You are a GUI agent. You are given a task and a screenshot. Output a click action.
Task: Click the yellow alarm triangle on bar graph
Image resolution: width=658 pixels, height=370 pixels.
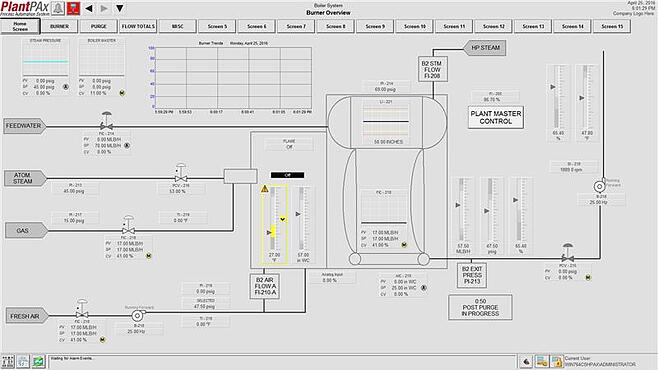265,189
